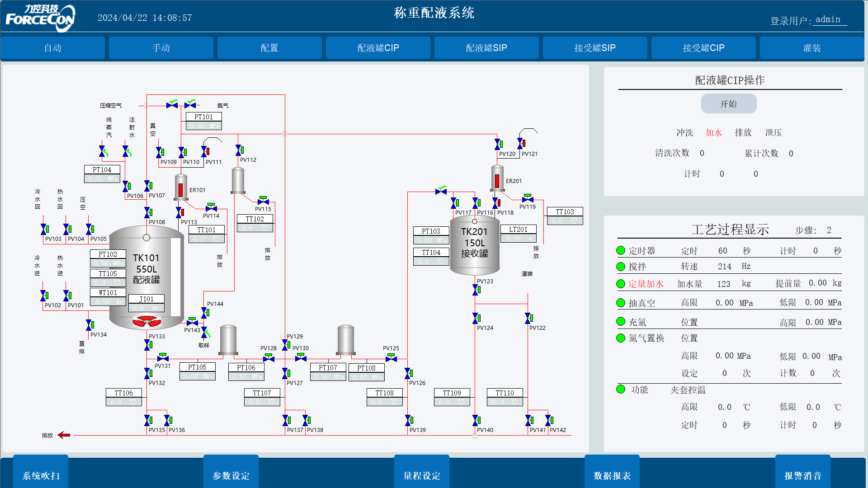Viewport: 868px width, 488px height.
Task: Toggle the 定时器 green status indicator
Action: [x=621, y=251]
